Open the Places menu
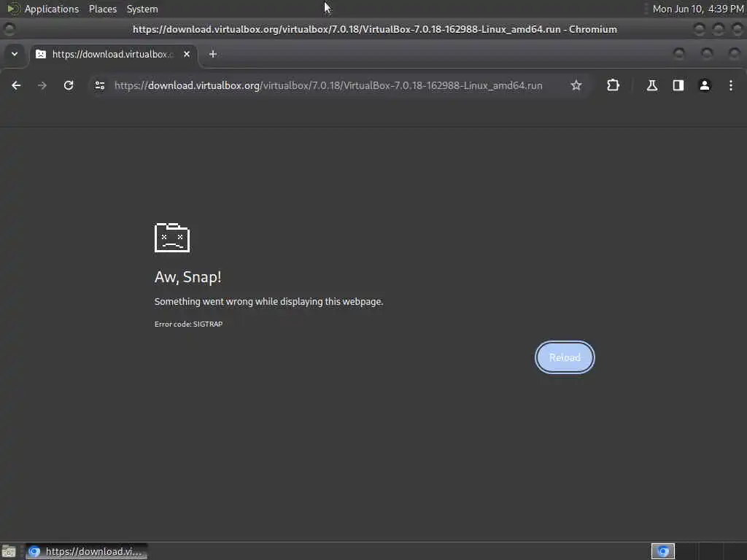 (x=103, y=9)
